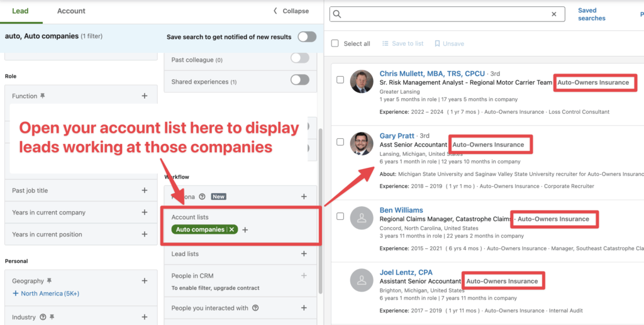This screenshot has height=325, width=644.
Task: Expand the Lead lists filter
Action: tap(304, 253)
